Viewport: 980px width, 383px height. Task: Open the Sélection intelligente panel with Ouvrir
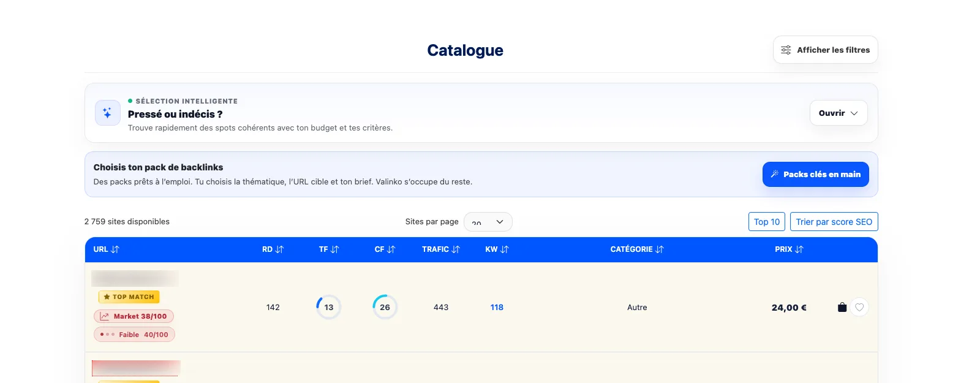click(839, 113)
